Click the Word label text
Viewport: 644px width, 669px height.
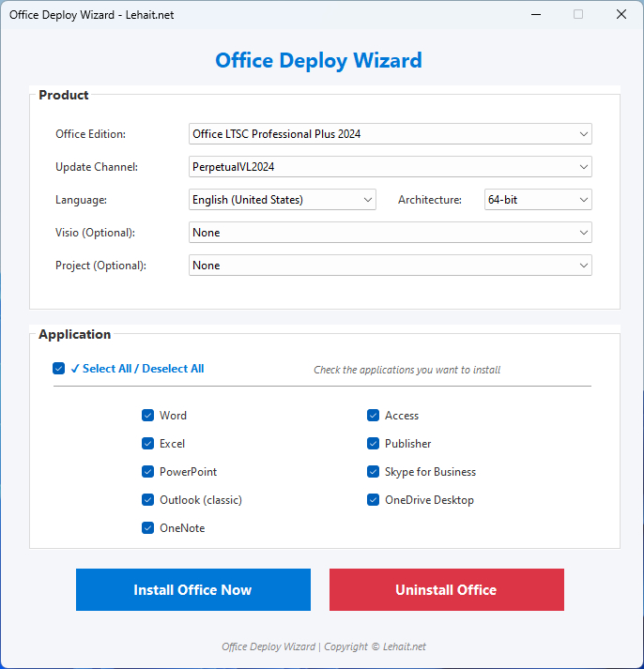tap(173, 416)
